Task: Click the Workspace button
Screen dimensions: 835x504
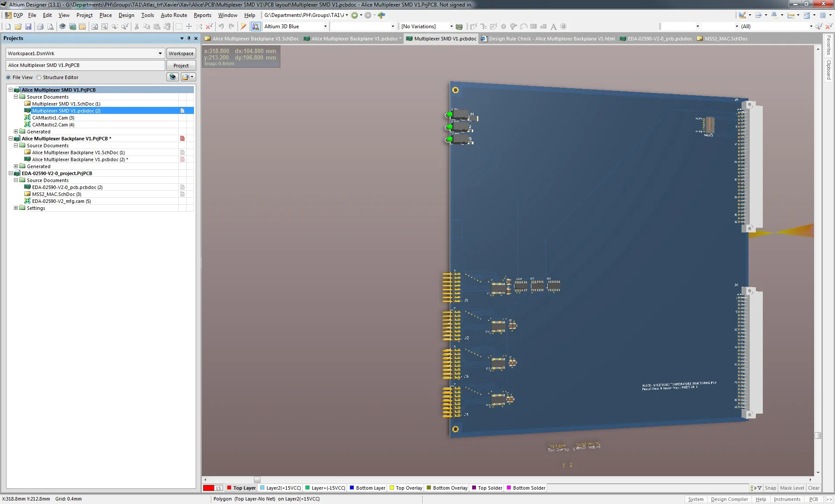Action: pyautogui.click(x=181, y=53)
